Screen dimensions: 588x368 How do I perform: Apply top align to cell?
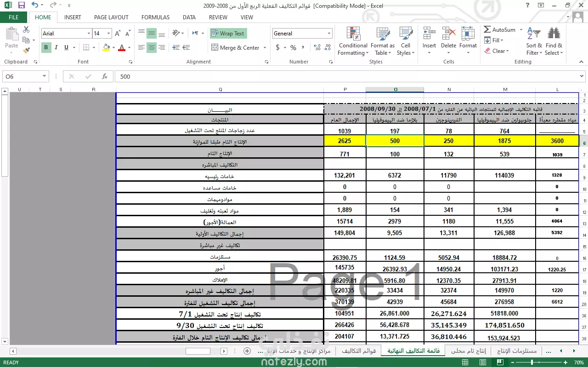[141, 34]
